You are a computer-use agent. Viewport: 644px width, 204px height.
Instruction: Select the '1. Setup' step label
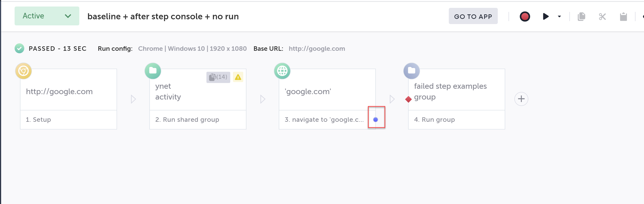coord(38,120)
